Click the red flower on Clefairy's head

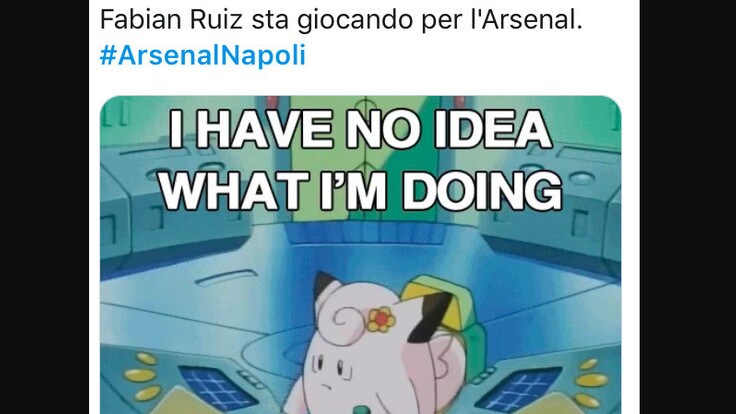(381, 320)
